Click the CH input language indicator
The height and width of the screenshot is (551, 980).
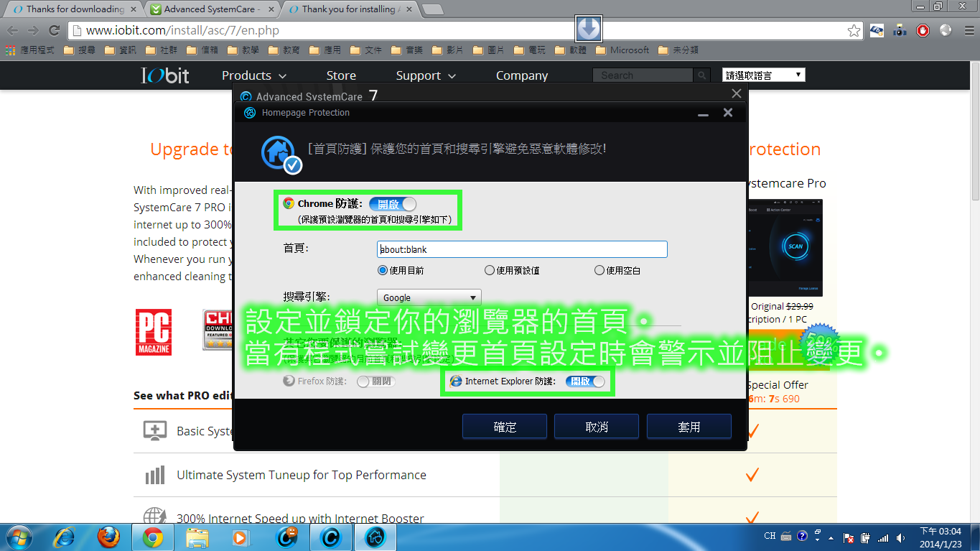point(770,536)
